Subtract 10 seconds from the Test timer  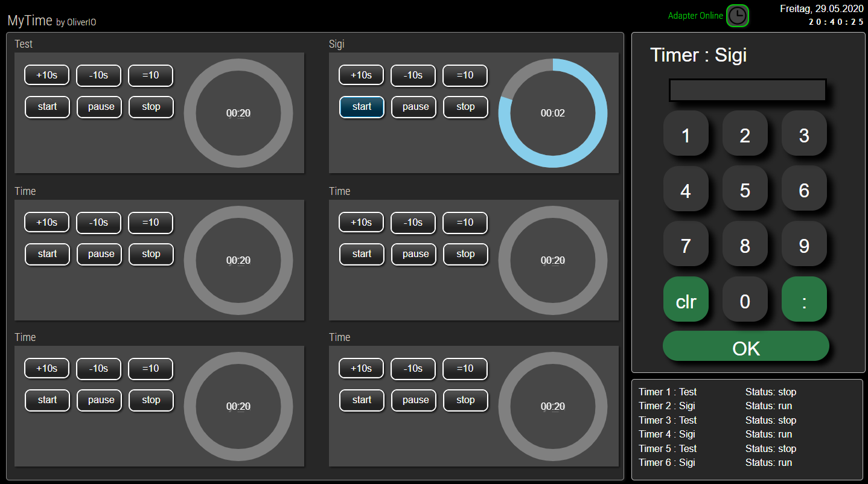point(99,75)
